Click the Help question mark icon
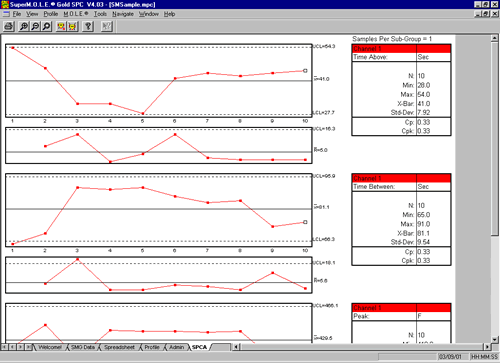Viewport: 500px width, 363px height. point(88,26)
